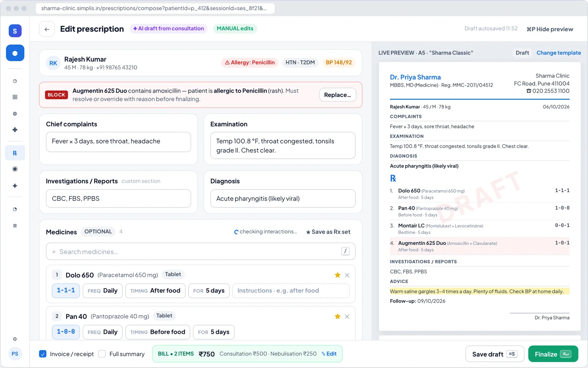The height and width of the screenshot is (368, 588).
Task: Toggle Hide preview in the header
Action: (550, 29)
